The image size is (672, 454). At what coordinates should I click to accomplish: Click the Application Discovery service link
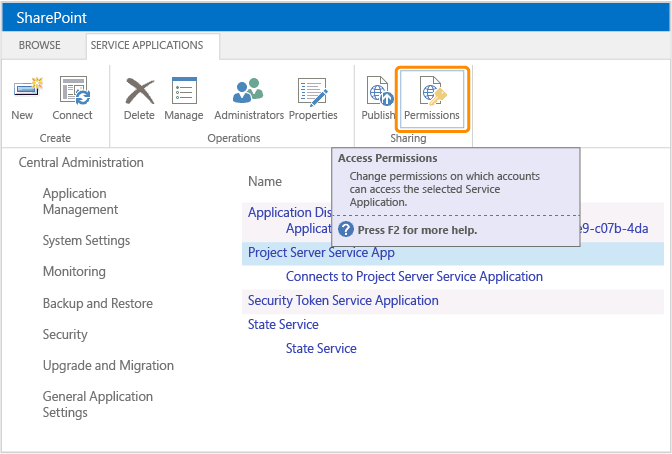(289, 212)
